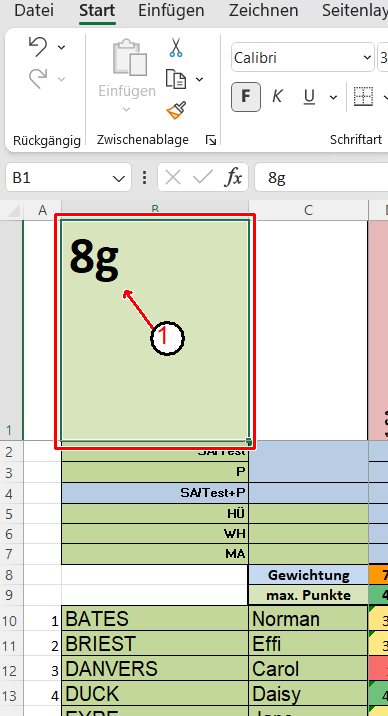Screen dimensions: 388x716
Task: Click the borders icon
Action: 363,97
